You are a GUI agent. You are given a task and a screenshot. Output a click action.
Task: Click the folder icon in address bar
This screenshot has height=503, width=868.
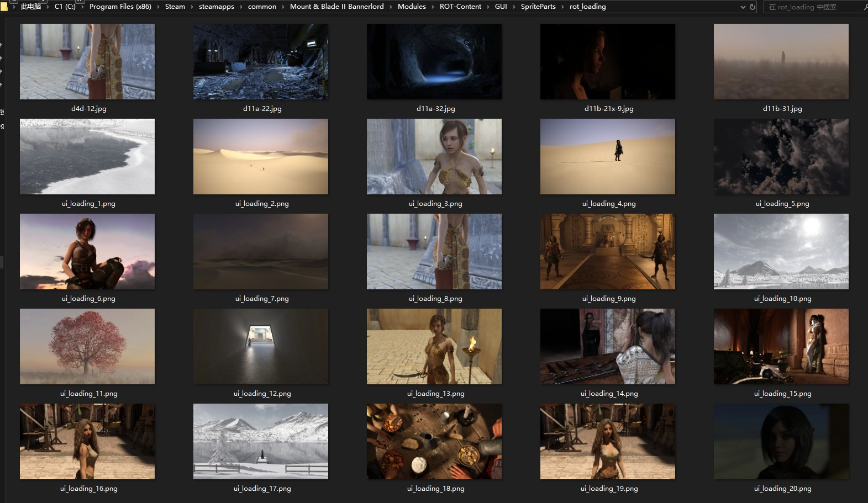coord(4,7)
